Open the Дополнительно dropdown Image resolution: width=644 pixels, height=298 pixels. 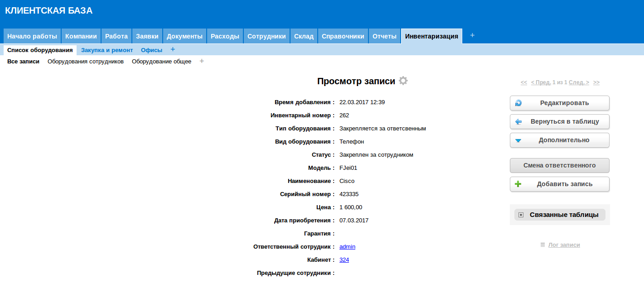[x=559, y=140]
